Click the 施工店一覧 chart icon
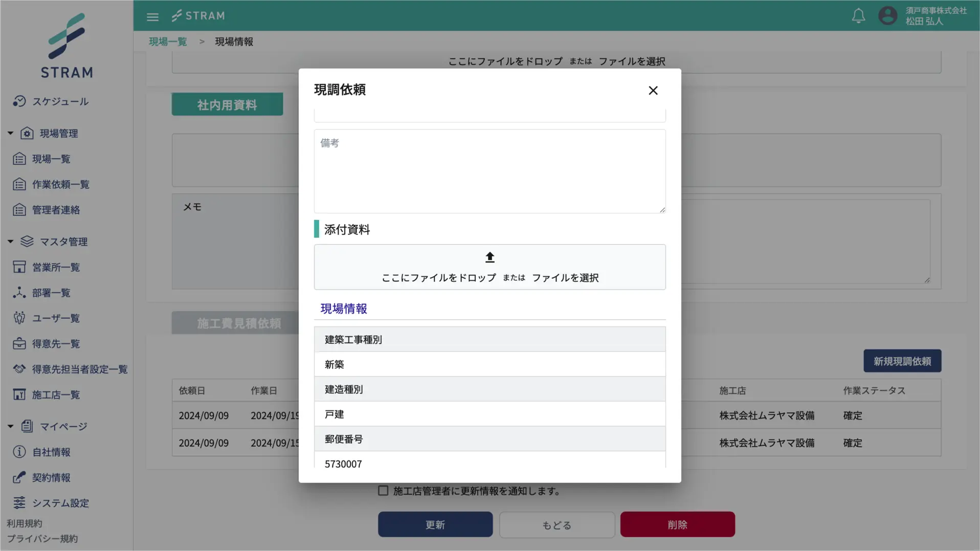 click(x=19, y=394)
